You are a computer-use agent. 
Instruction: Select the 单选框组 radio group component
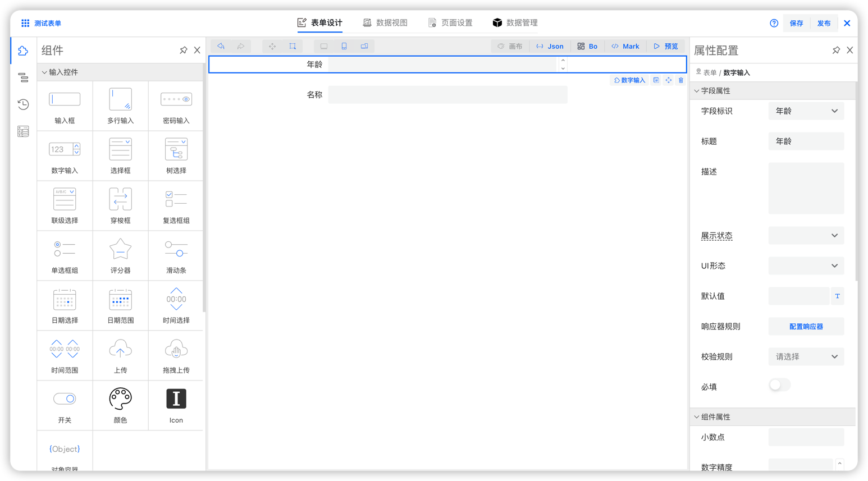coord(65,256)
